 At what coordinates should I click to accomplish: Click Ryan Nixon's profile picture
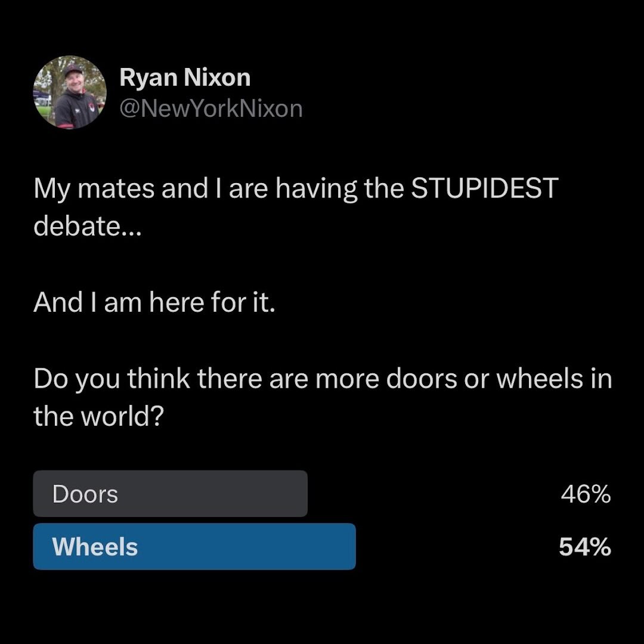click(69, 92)
